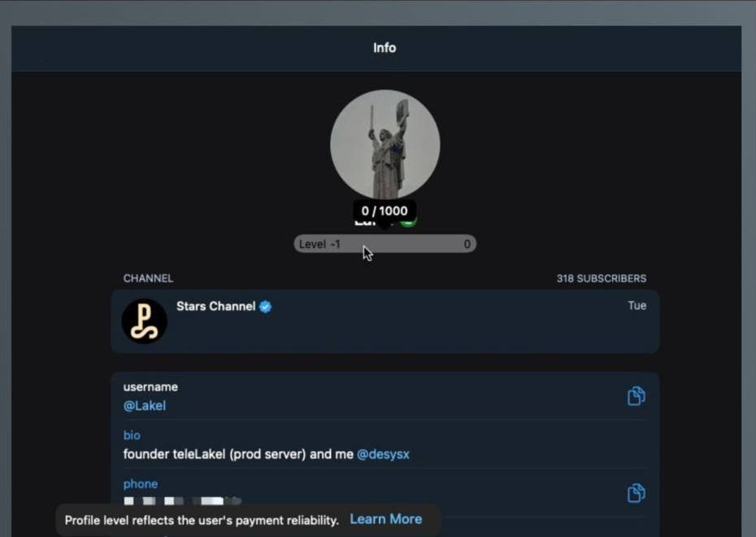
Task: Click the green status badge beside the name
Action: (x=408, y=222)
